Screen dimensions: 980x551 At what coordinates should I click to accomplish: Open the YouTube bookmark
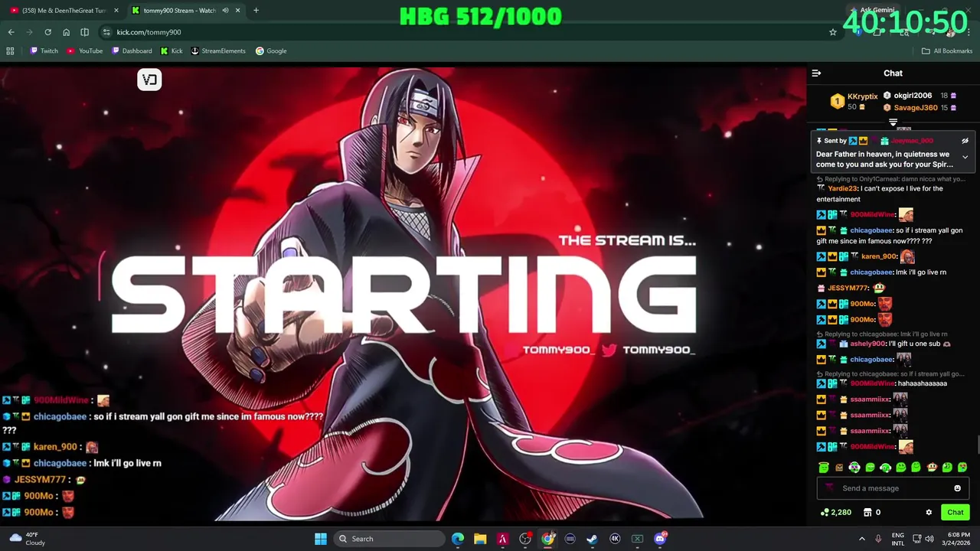(84, 51)
